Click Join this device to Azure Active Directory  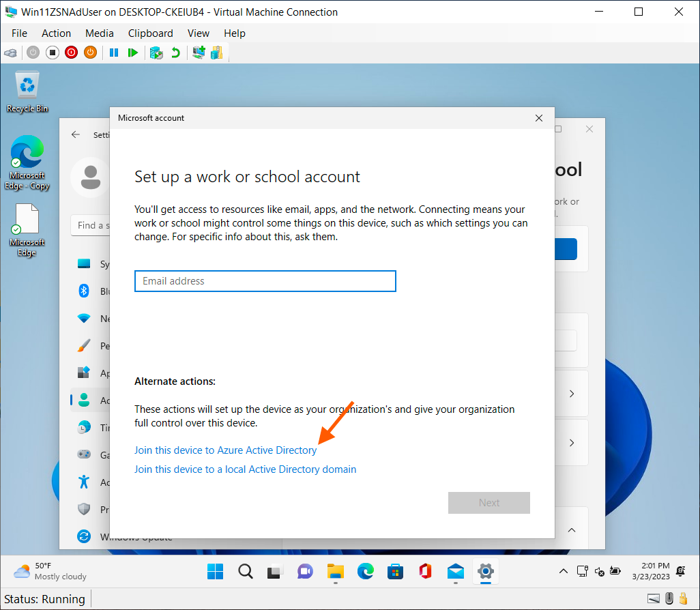click(x=225, y=450)
